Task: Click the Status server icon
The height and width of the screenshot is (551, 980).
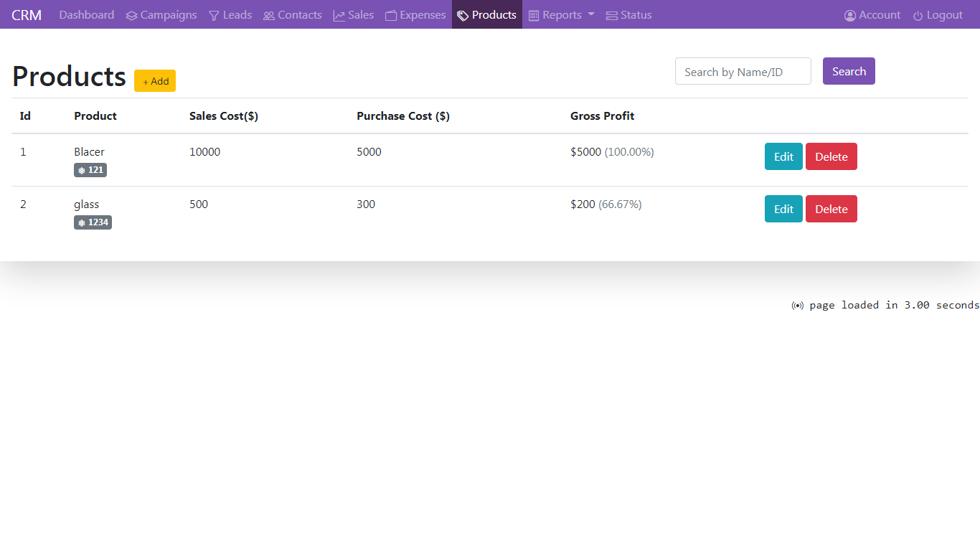Action: (612, 16)
